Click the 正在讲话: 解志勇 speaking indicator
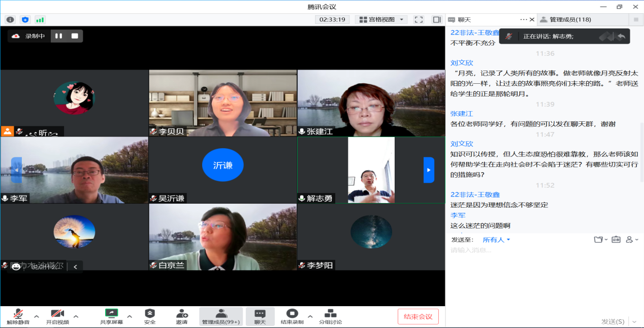Image resolution: width=644 pixels, height=328 pixels. [x=549, y=37]
